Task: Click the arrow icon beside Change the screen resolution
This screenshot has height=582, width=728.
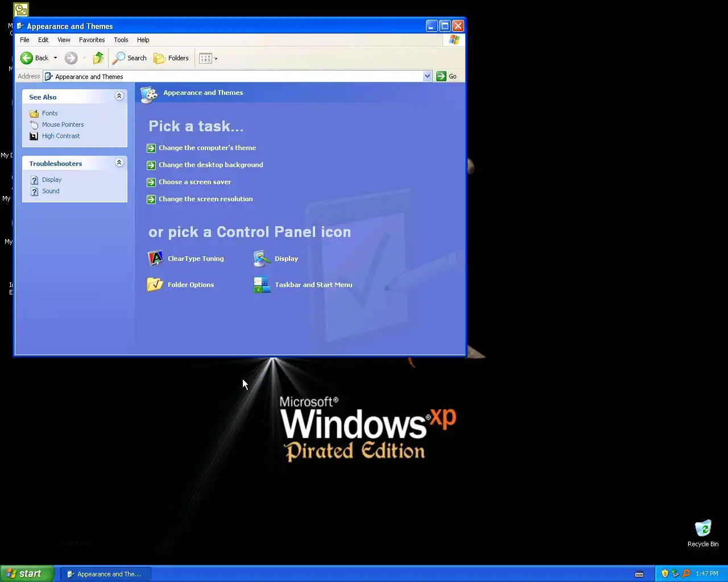Action: (151, 199)
